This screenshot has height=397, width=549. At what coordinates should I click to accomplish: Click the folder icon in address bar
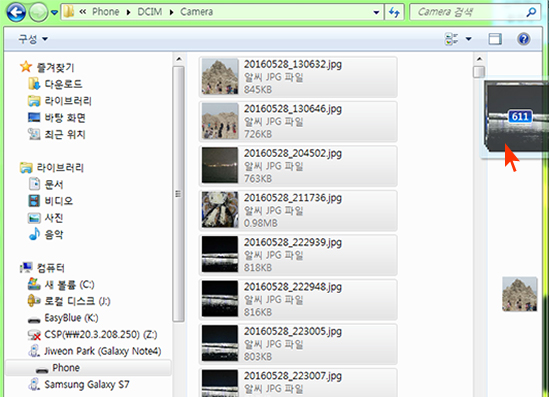(69, 12)
